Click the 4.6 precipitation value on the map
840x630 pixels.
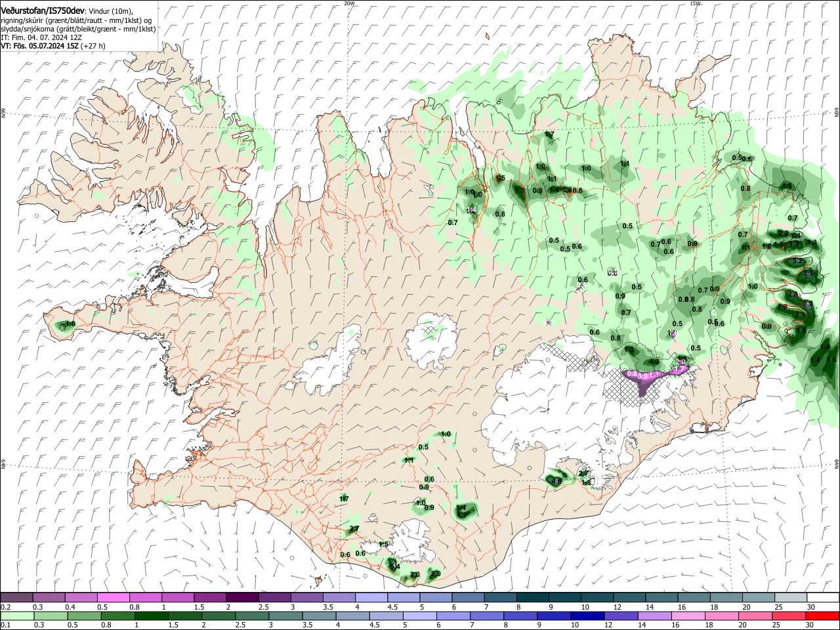[x=556, y=482]
